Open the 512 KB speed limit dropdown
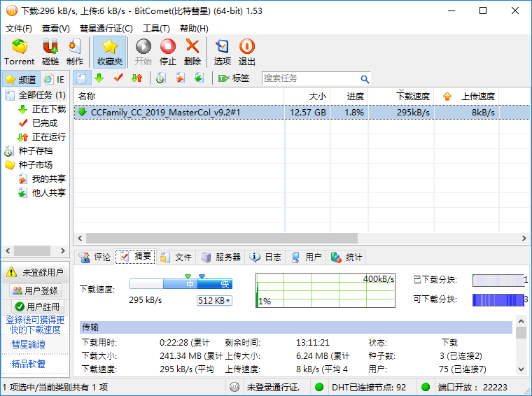The width and height of the screenshot is (532, 396). coord(214,300)
